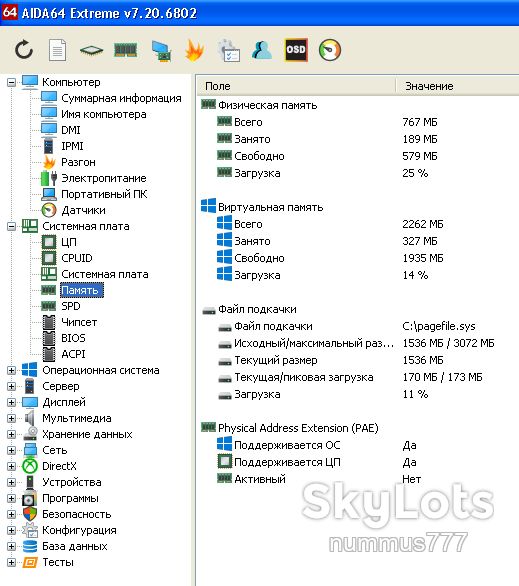Viewport: 519px width, 586px height.
Task: Expand the Сервер tree node
Action: pos(12,386)
